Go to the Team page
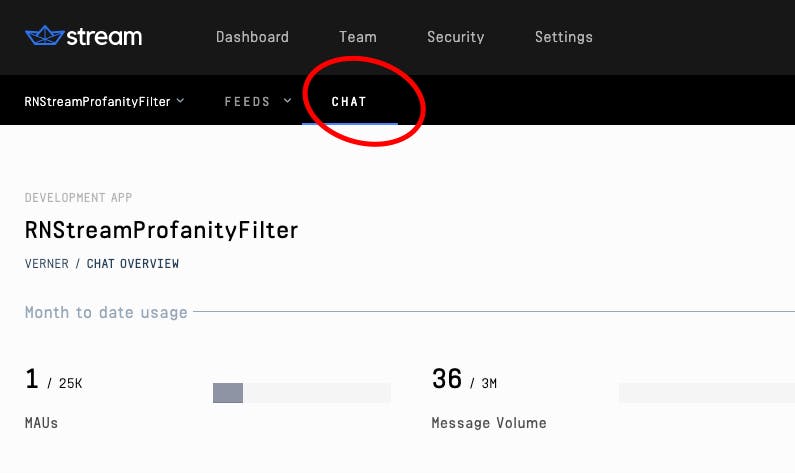The image size is (795, 473). click(357, 37)
